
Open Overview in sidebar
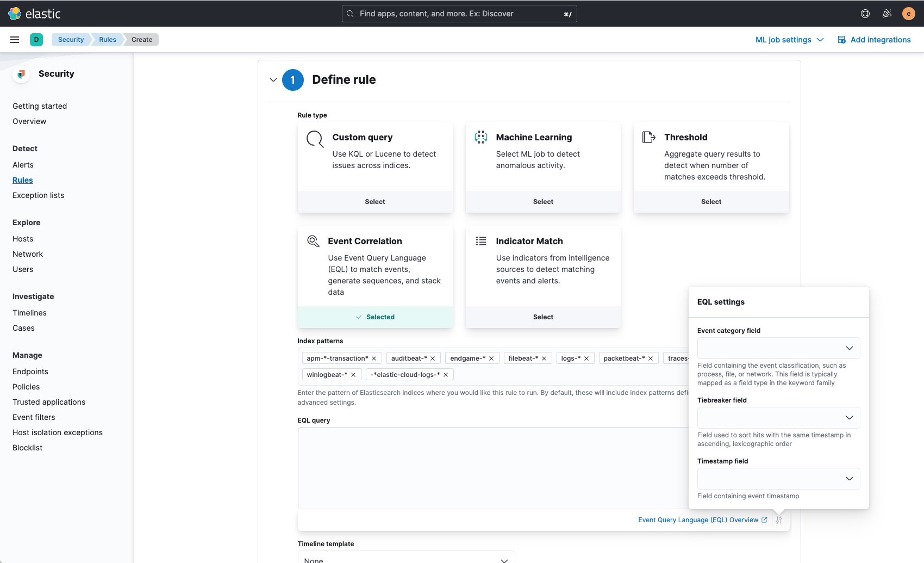(x=29, y=121)
